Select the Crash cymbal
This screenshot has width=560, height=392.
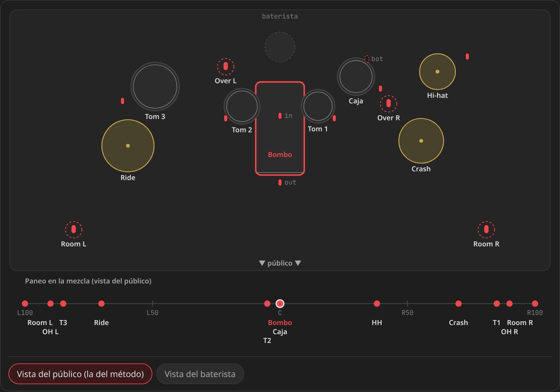pos(421,141)
